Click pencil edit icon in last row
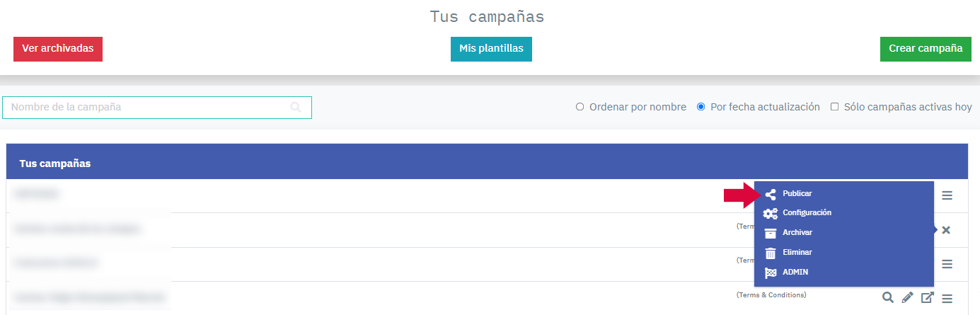This screenshot has height=315, width=980. (907, 298)
